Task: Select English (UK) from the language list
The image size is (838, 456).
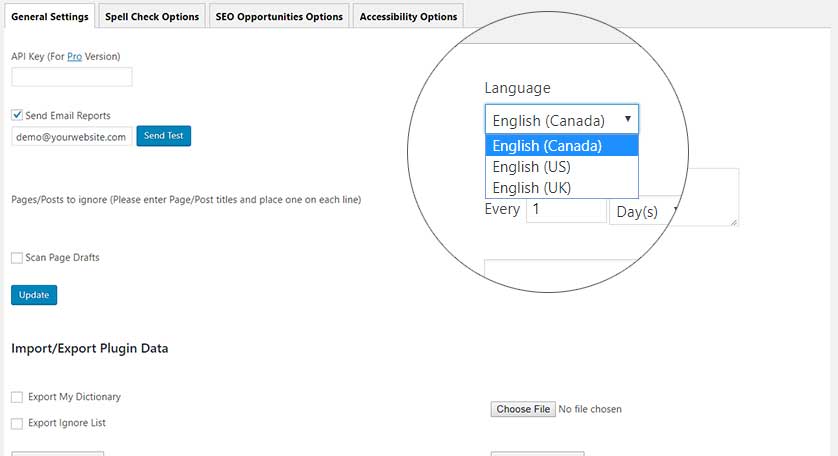Action: coord(562,188)
